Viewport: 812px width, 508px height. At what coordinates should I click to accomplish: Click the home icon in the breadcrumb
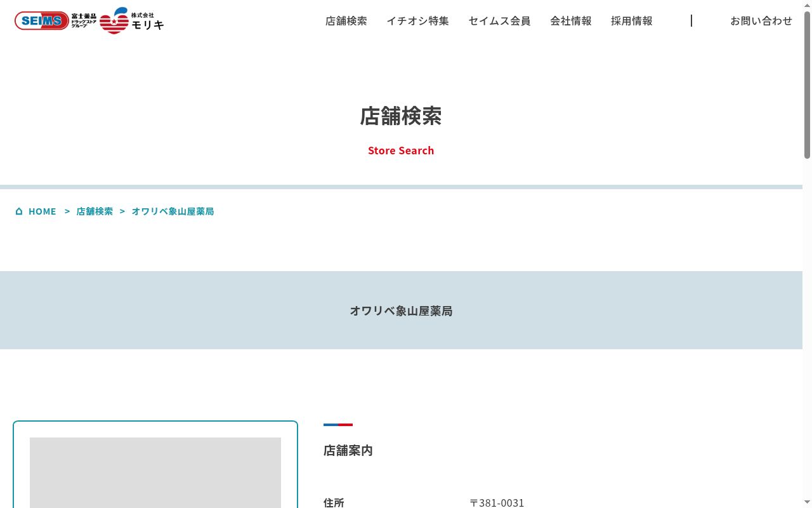coord(19,211)
